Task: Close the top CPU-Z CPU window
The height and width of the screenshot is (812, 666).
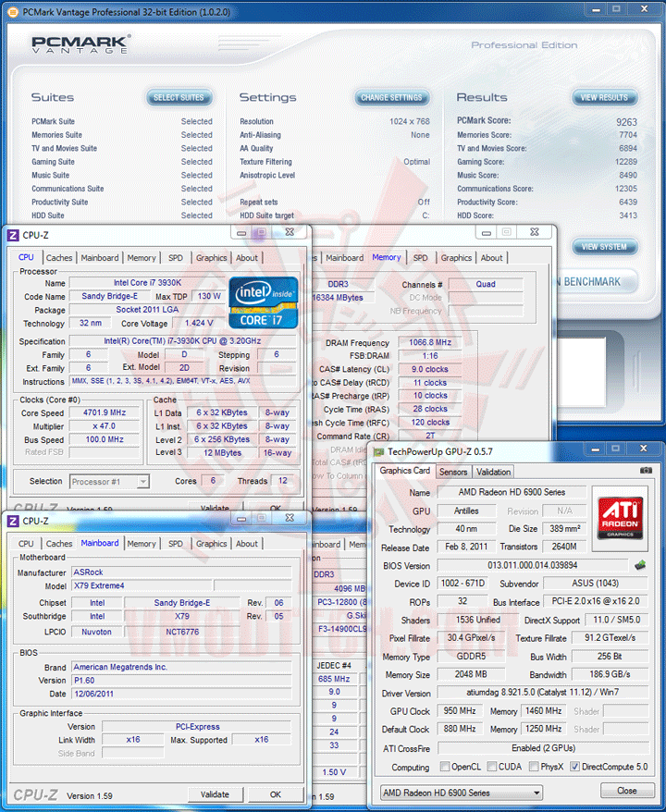Action: pyautogui.click(x=290, y=232)
